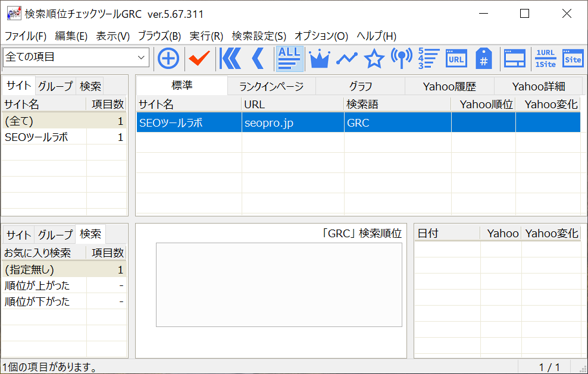Click the add item plus icon
The height and width of the screenshot is (374, 588).
(x=168, y=58)
